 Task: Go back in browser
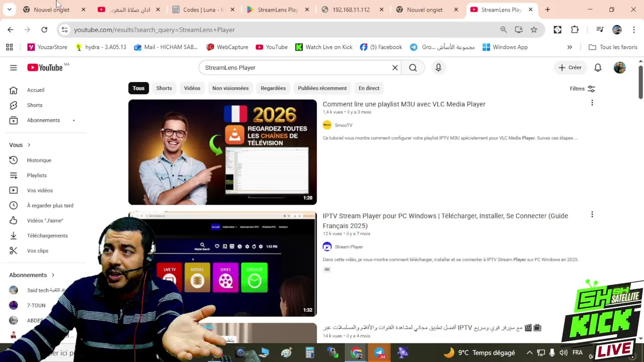[x=11, y=30]
